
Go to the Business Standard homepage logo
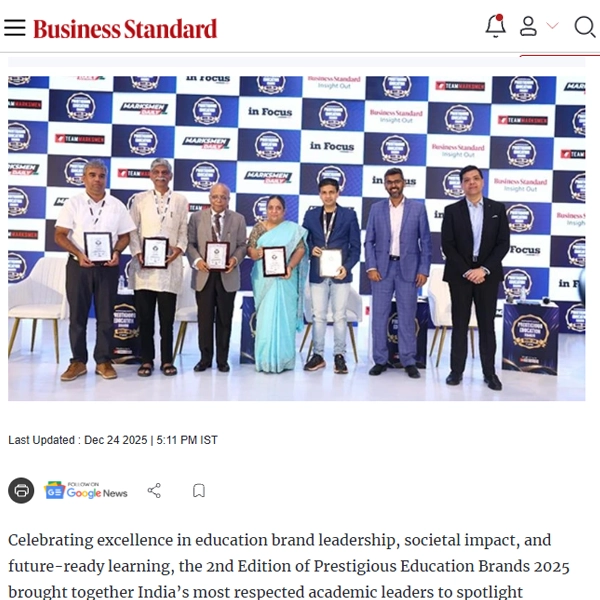(125, 29)
